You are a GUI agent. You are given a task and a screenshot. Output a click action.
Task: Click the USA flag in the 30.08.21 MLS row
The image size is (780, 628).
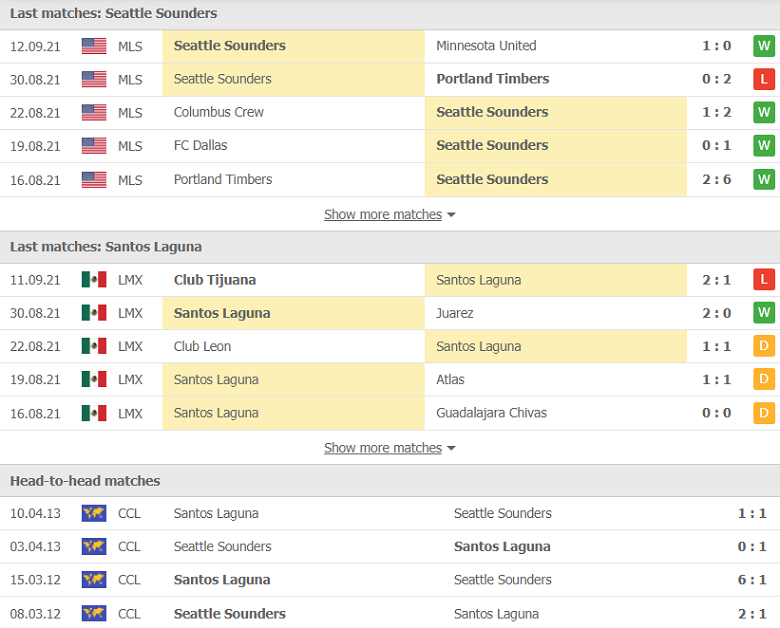tap(94, 80)
